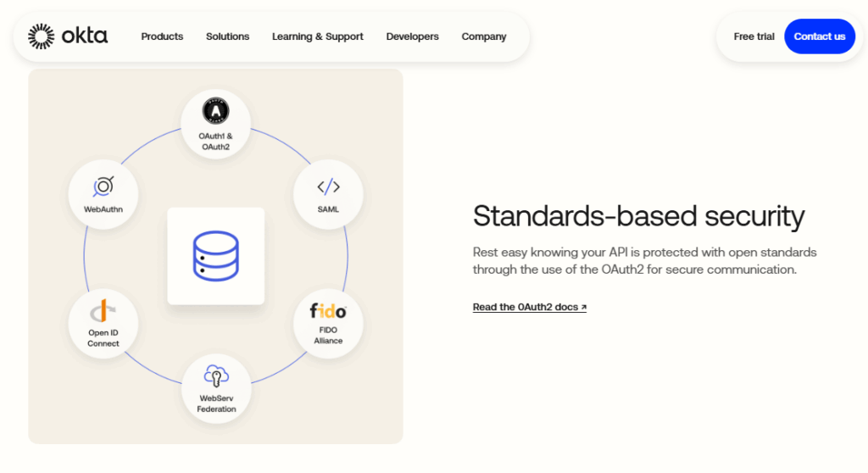This screenshot has height=473, width=868.
Task: Click the Standards-based security heading
Action: (x=639, y=216)
